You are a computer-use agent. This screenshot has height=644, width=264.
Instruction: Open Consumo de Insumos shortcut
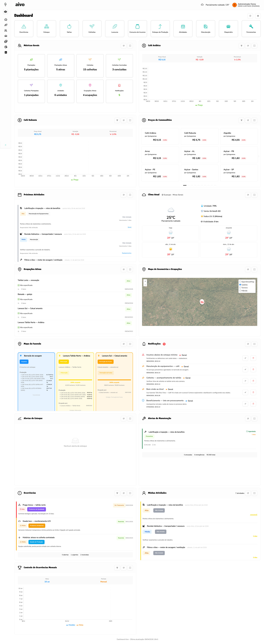pos(137,29)
